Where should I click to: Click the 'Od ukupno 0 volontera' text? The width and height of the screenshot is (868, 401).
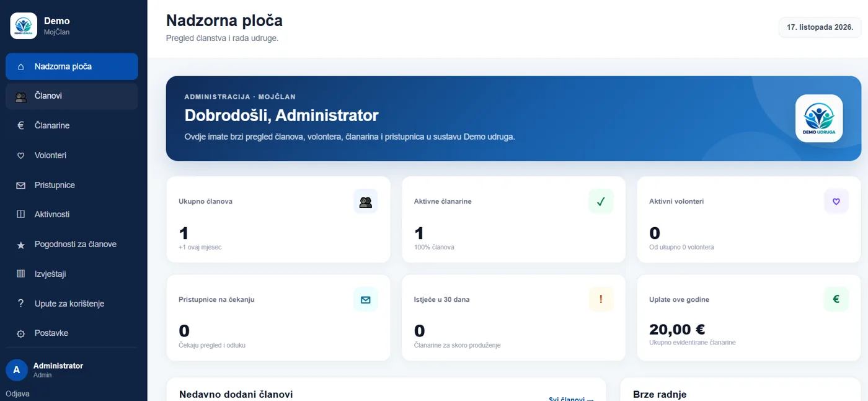[x=681, y=247]
